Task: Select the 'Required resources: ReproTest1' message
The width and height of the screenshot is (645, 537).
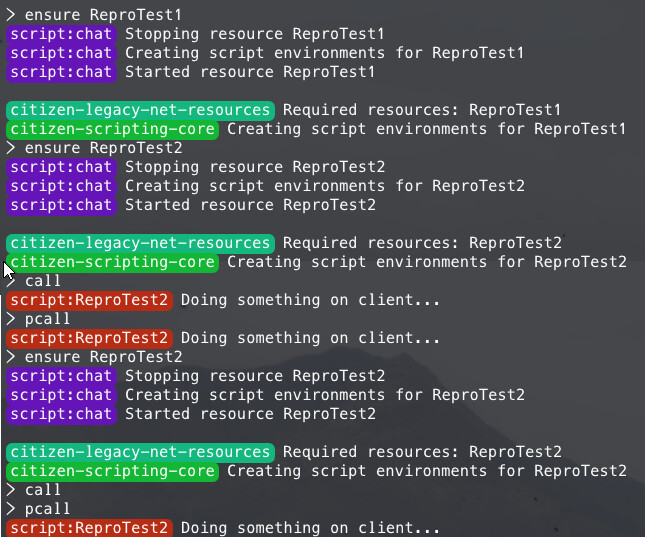Action: 422,110
